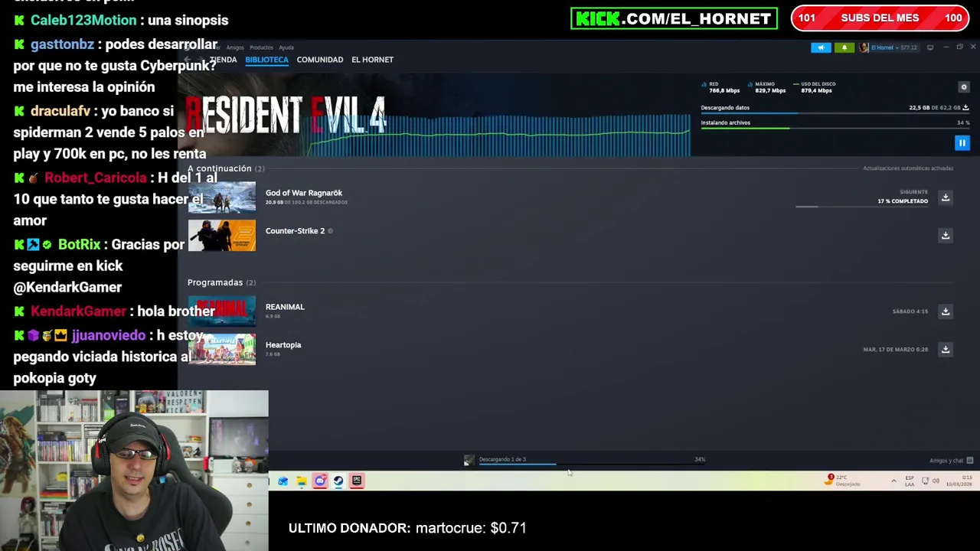Open Amigos menu
This screenshot has height=551, width=980.
point(235,47)
